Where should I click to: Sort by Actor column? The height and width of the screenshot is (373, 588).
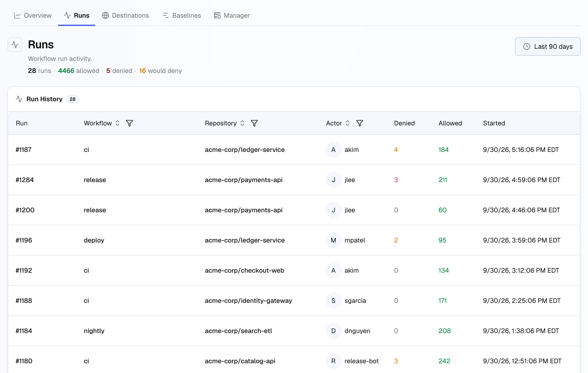coord(347,123)
